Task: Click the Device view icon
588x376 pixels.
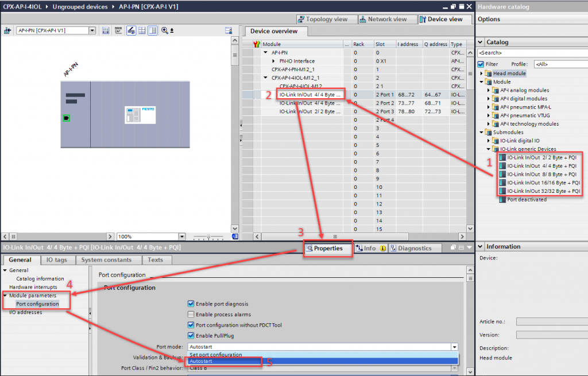Action: tap(423, 20)
